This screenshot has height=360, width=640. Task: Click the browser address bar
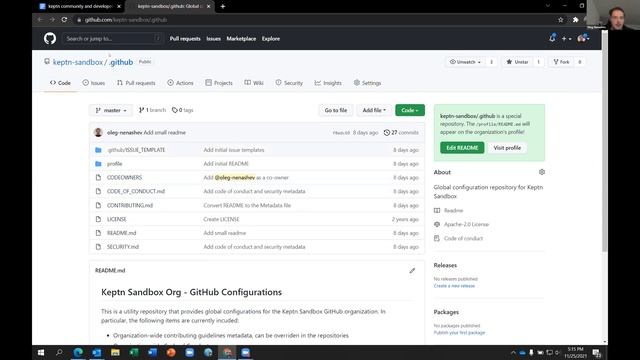click(x=314, y=20)
